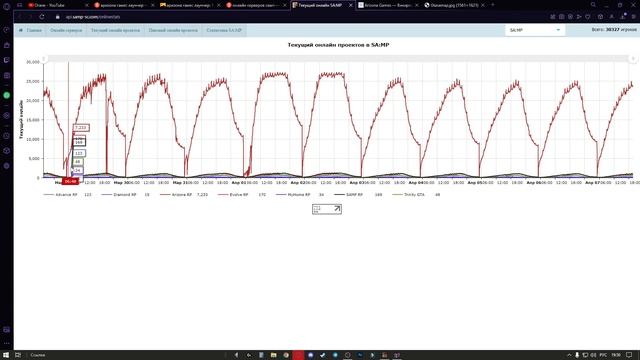Open the downloads icon in browser toolbar
The image size is (640, 360).
point(622,17)
